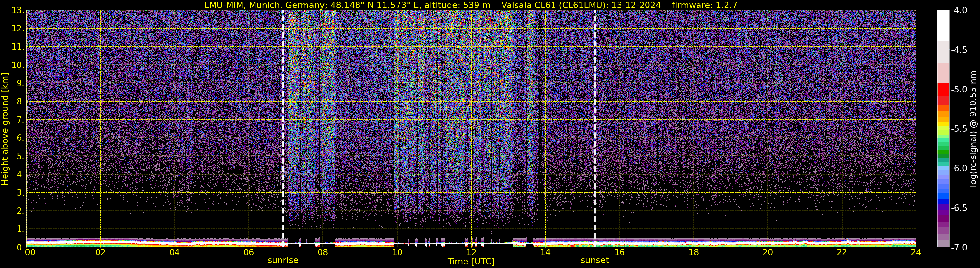Click the firmware: 1.2.7 text
980x268 pixels.
click(705, 5)
